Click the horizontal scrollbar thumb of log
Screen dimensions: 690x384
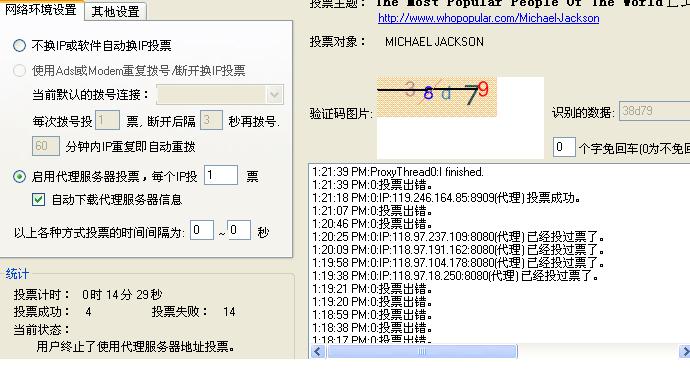coord(422,351)
